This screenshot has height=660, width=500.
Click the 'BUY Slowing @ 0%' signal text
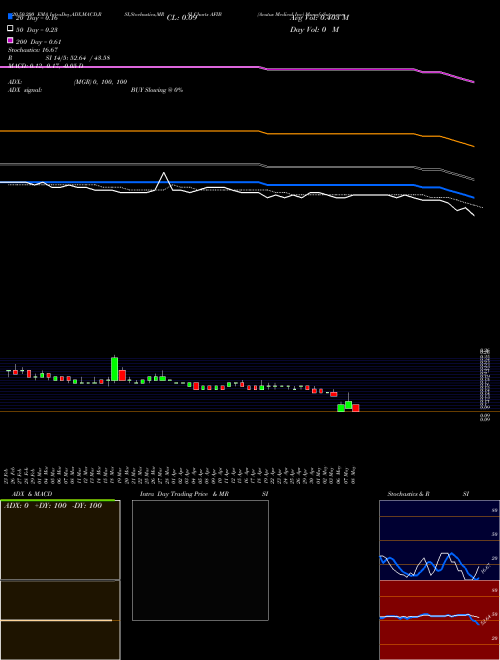[157, 90]
